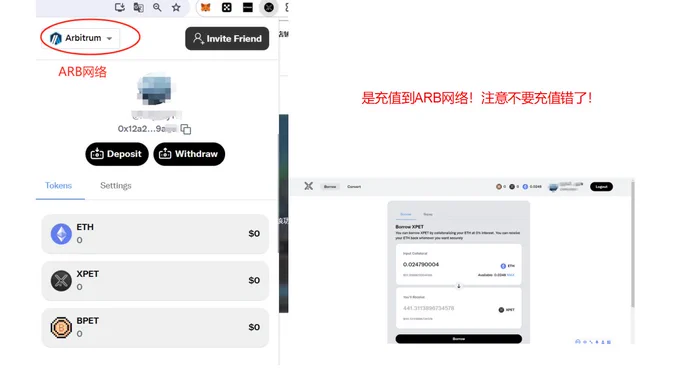Install the app via address bar install icon
680x387 pixels.
120,7
